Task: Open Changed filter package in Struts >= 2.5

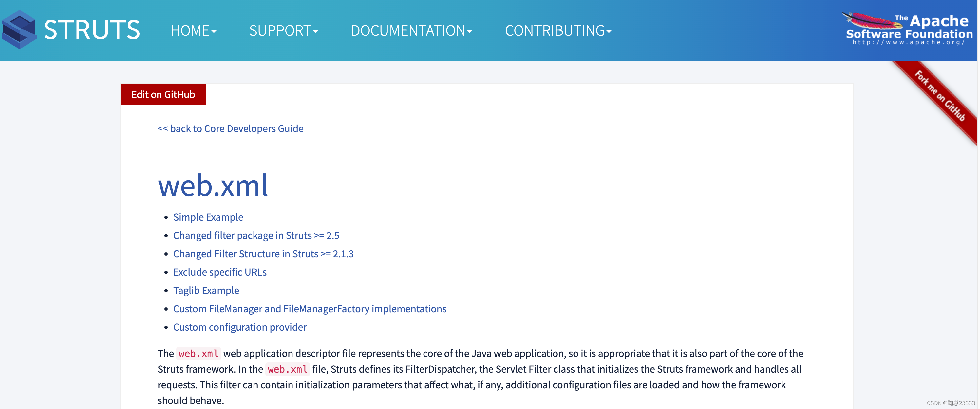Action: coord(256,235)
